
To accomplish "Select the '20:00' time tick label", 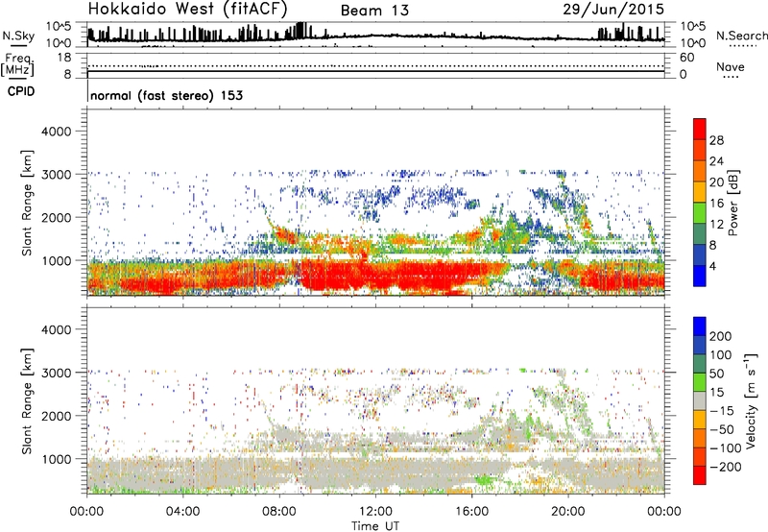I will (x=567, y=512).
